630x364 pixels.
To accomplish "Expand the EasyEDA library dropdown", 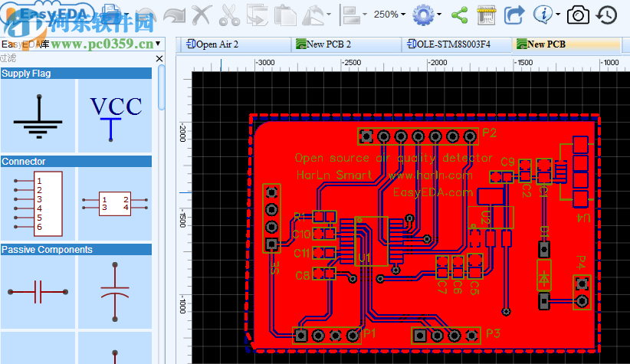I will tap(158, 44).
